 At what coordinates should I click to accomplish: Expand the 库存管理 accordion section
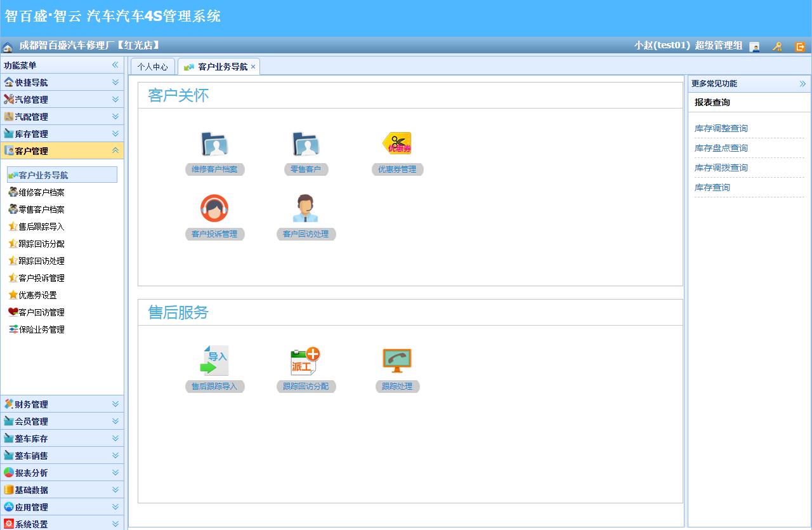[62, 134]
